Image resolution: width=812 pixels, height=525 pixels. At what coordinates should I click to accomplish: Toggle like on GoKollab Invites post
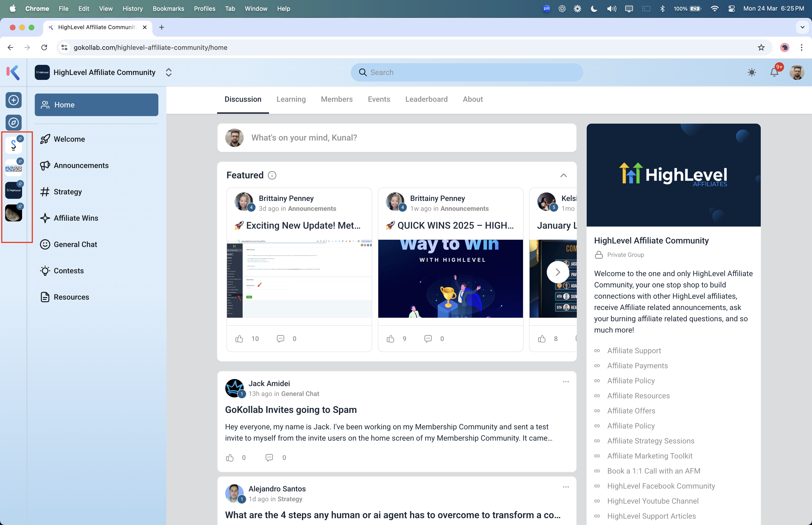click(x=230, y=458)
